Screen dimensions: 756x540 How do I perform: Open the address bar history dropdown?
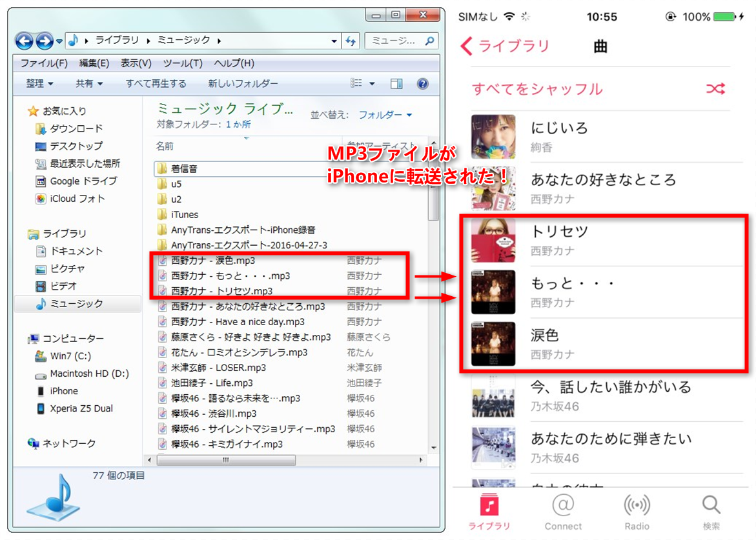pyautogui.click(x=334, y=41)
